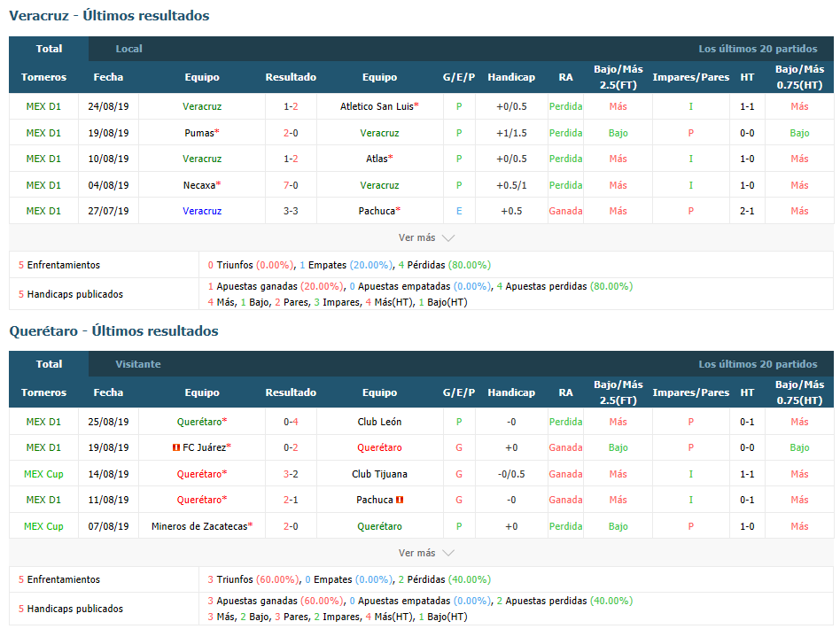The width and height of the screenshot is (840, 629).
Task: Click the Impares/Pares header in Querétaro table
Action: [690, 392]
